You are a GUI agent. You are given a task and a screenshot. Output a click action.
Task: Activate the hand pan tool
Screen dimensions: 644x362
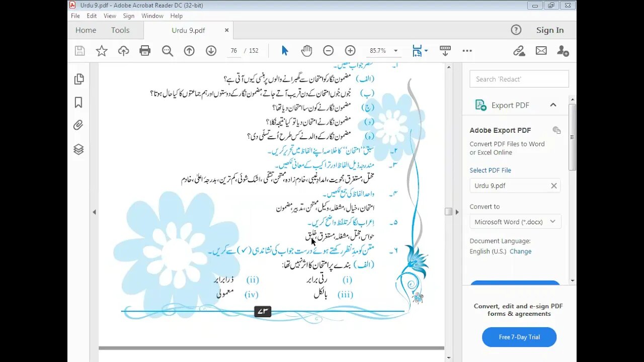pos(306,51)
